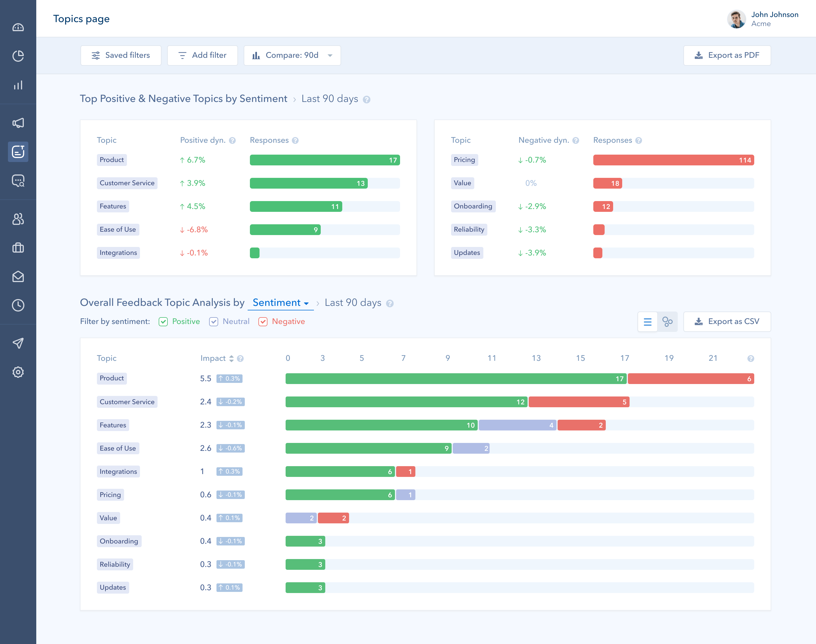816x644 pixels.
Task: Open the Saved filters menu
Action: point(121,56)
